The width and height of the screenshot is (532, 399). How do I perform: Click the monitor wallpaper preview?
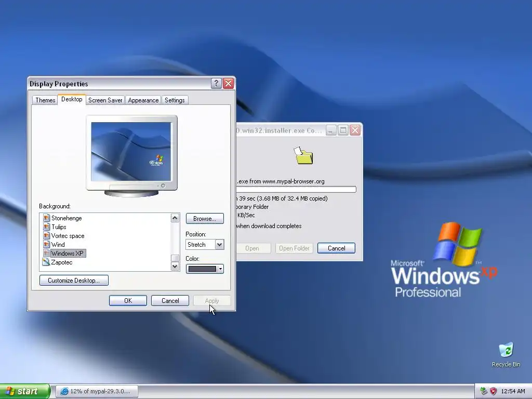point(131,151)
